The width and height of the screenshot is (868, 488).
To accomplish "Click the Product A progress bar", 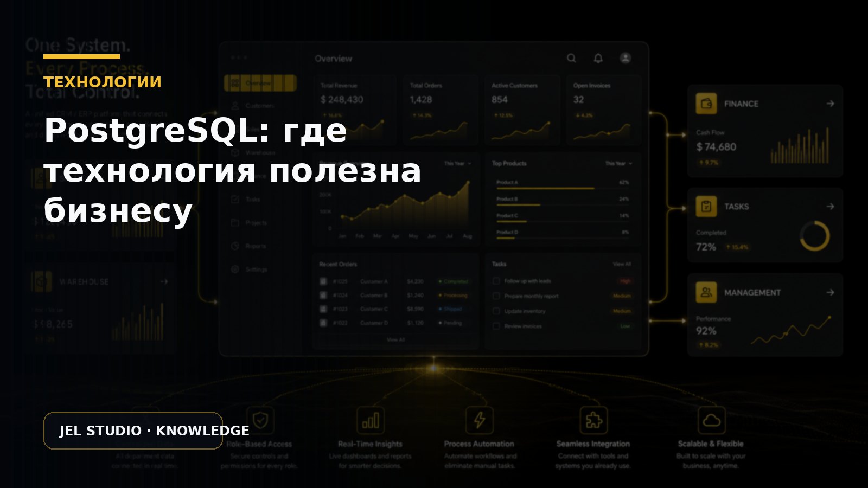I will click(x=563, y=188).
